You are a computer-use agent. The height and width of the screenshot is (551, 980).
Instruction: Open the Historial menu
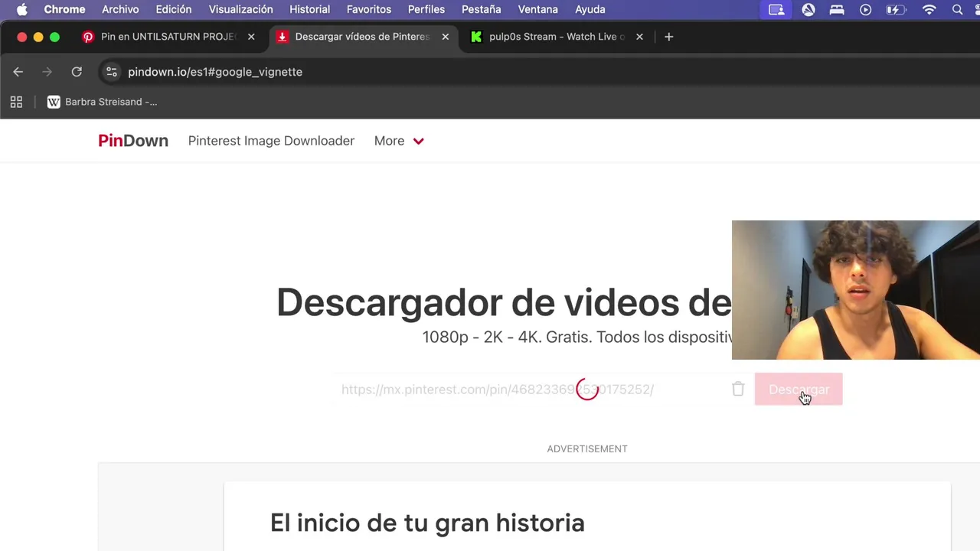click(309, 9)
